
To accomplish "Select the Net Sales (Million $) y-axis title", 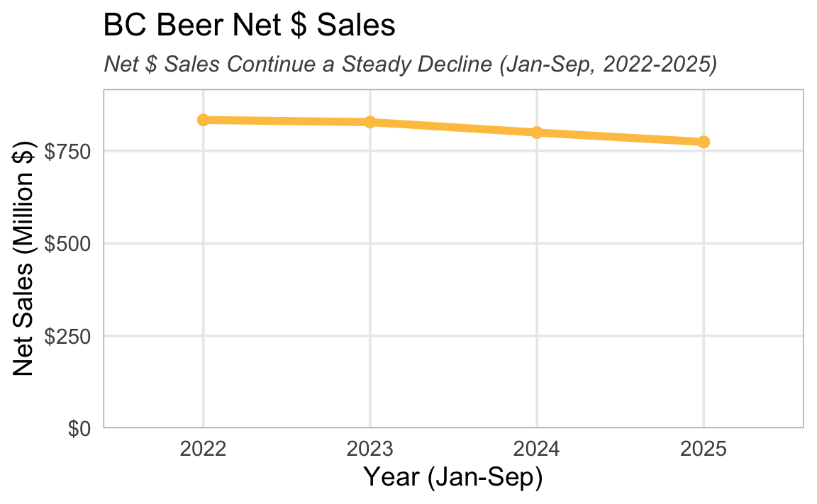I will [26, 259].
